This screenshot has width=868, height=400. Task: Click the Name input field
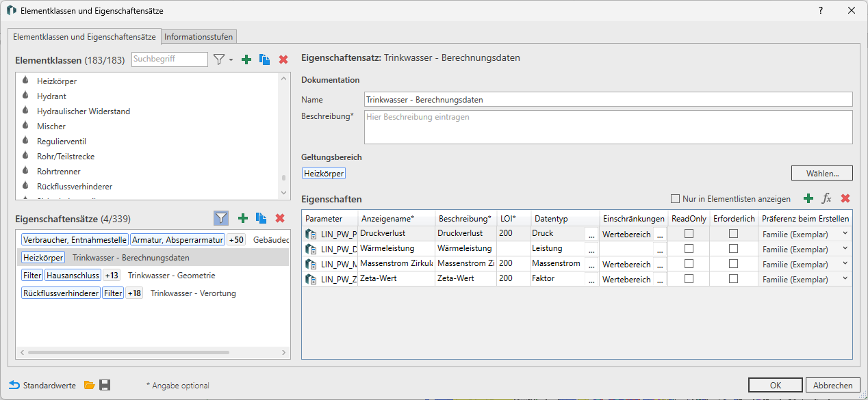(608, 99)
